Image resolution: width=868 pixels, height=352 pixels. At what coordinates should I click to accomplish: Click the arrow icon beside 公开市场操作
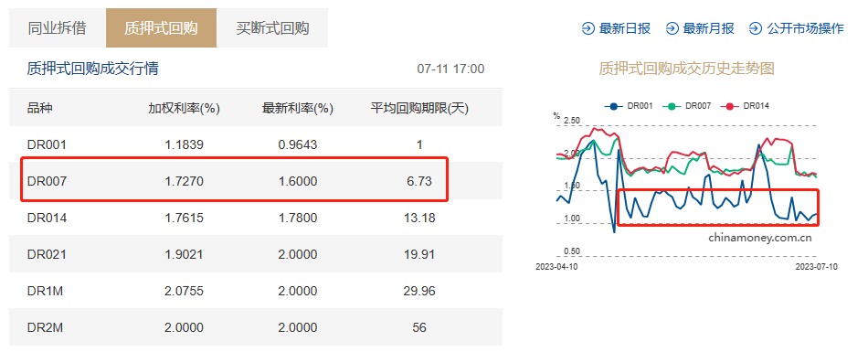tap(756, 28)
